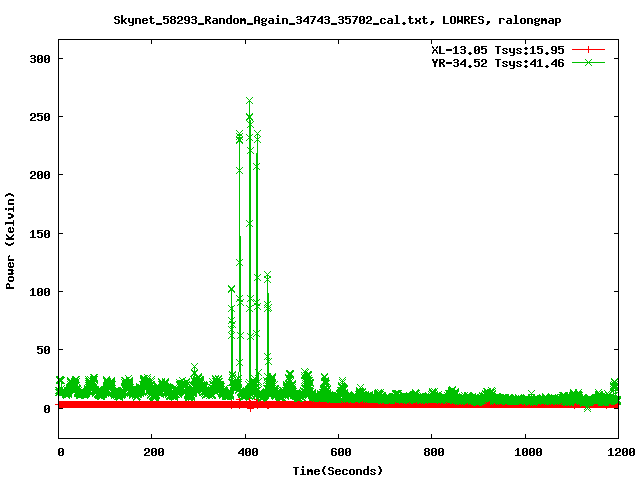The width and height of the screenshot is (640, 480).
Task: Select the YR-34.52 Tsys:41.46 legend entry
Action: pos(498,63)
